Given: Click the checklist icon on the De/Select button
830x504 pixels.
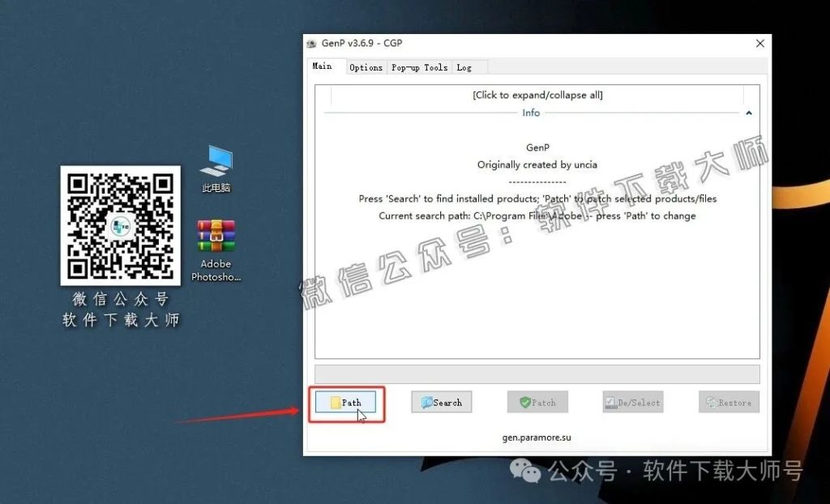Looking at the screenshot, I should [x=610, y=401].
